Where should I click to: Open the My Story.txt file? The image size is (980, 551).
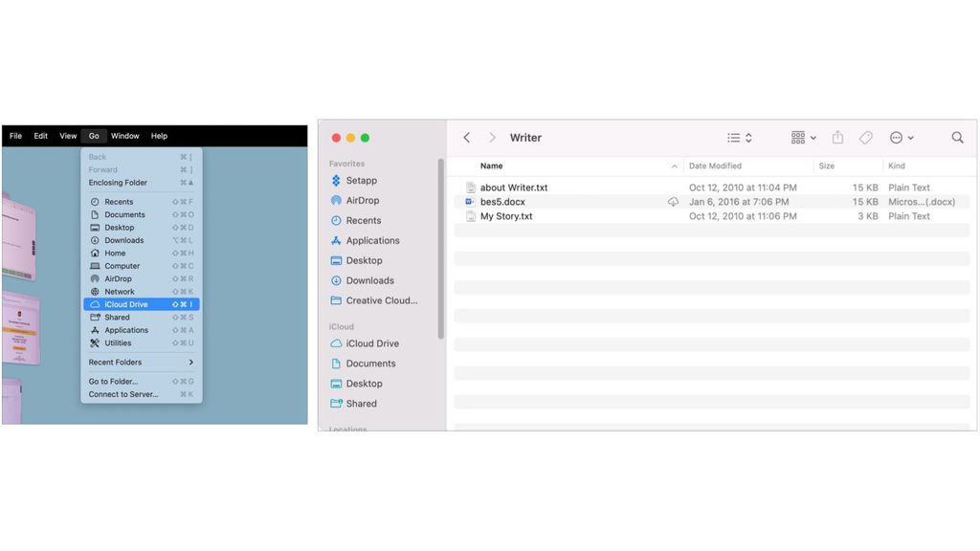pos(506,216)
